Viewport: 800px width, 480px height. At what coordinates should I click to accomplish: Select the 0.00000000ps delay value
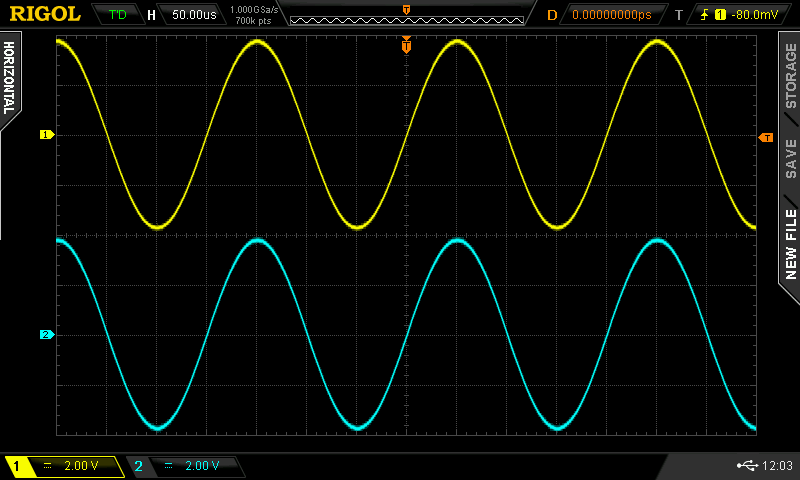612,15
